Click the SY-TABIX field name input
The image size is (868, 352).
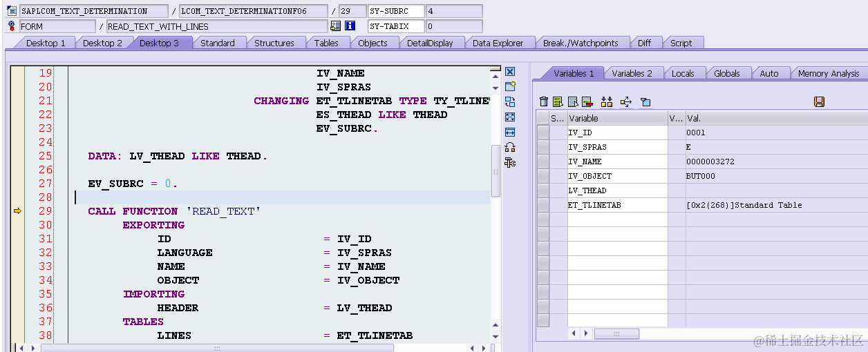(x=395, y=26)
